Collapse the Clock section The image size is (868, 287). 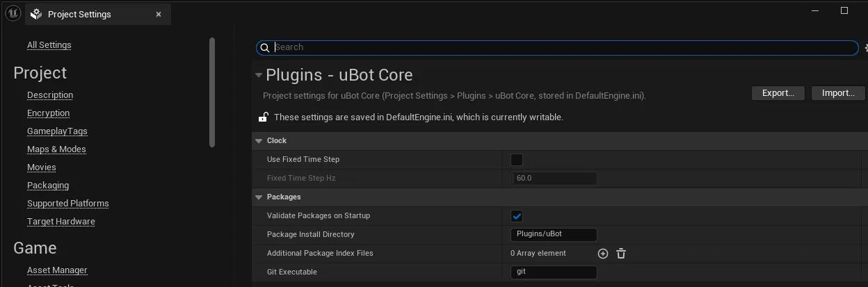259,141
